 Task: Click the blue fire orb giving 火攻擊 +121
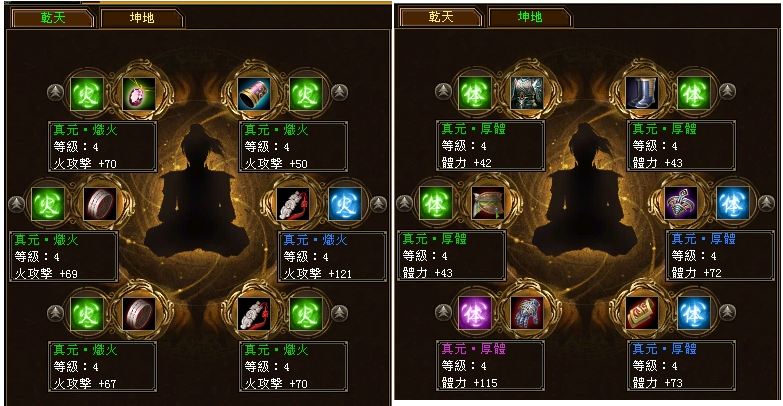tap(345, 204)
